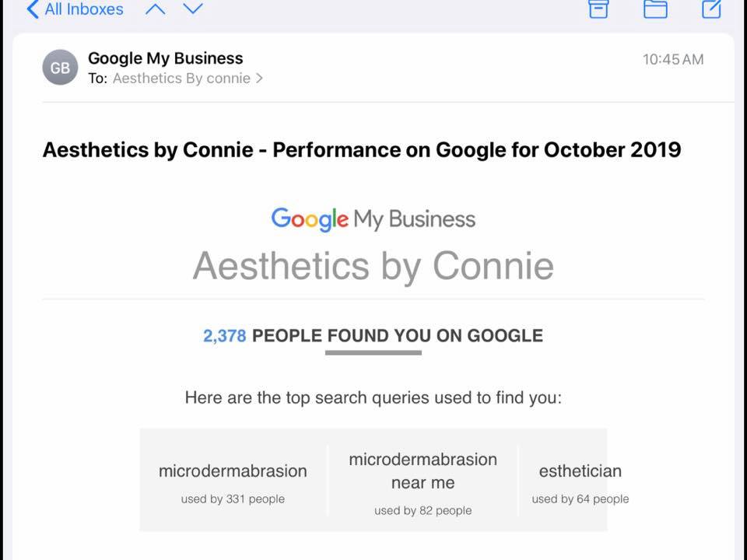Tap the GB sender avatar
Screen dimensions: 747x560
click(x=60, y=68)
